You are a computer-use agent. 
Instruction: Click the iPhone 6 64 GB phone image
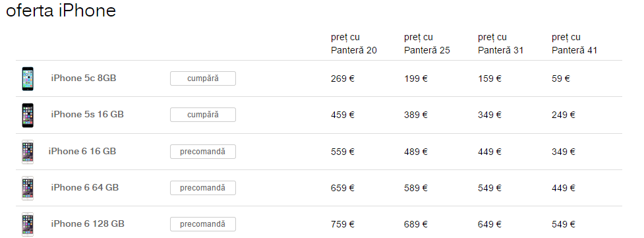pos(28,188)
